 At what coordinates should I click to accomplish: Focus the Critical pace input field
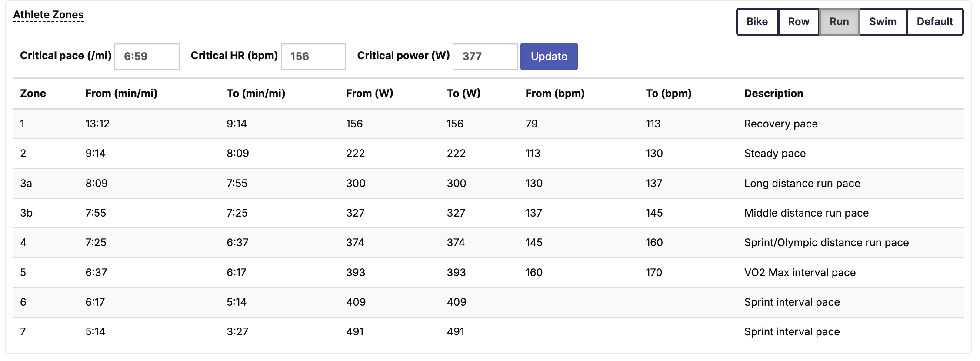click(x=147, y=57)
